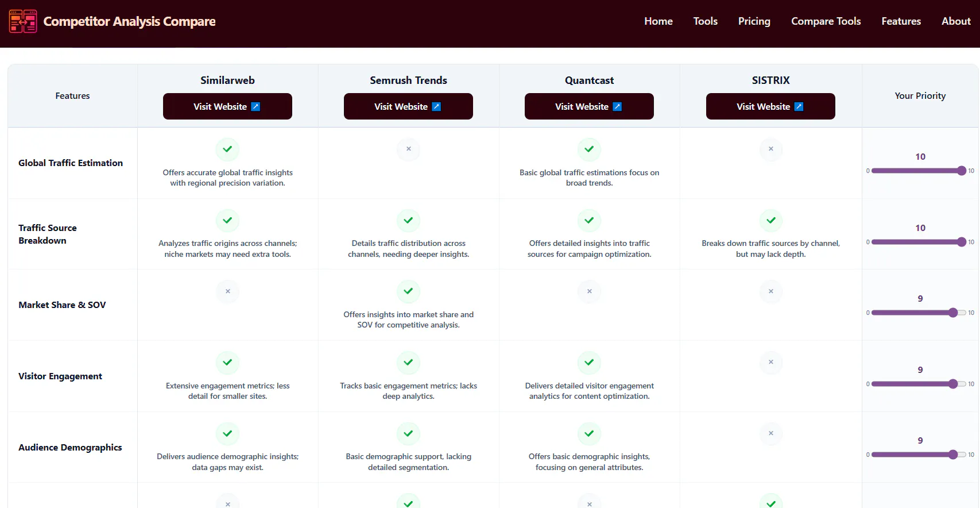Click SISTRIX check icon for Traffic Source Breakdown

(x=771, y=220)
